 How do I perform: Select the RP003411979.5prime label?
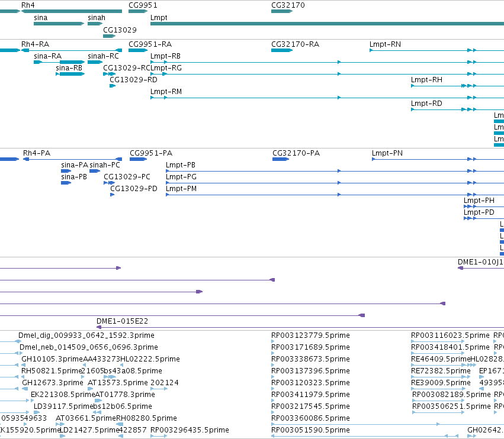coord(310,395)
